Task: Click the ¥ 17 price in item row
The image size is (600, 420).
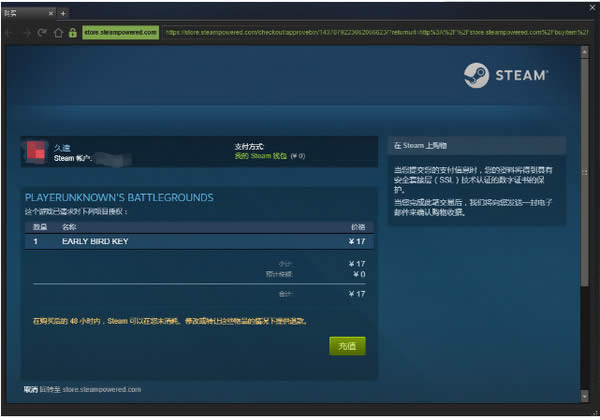Action: 357,241
